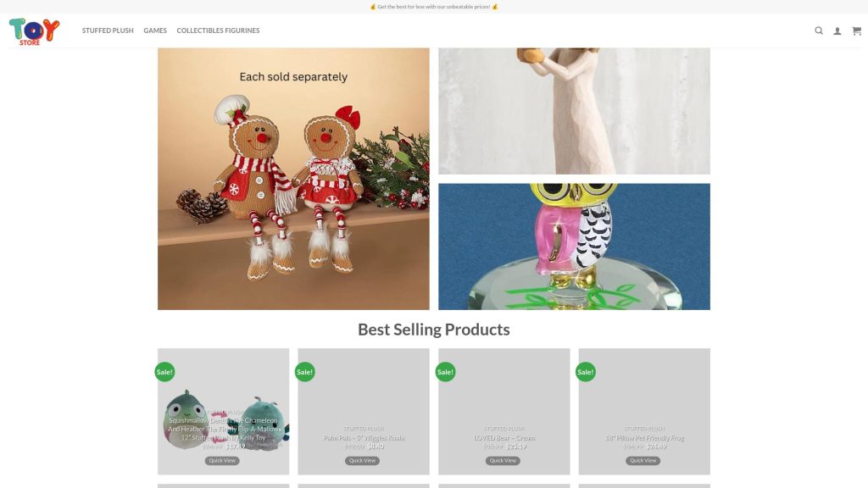Open the glass owl figurine banner
The width and height of the screenshot is (868, 488).
574,247
